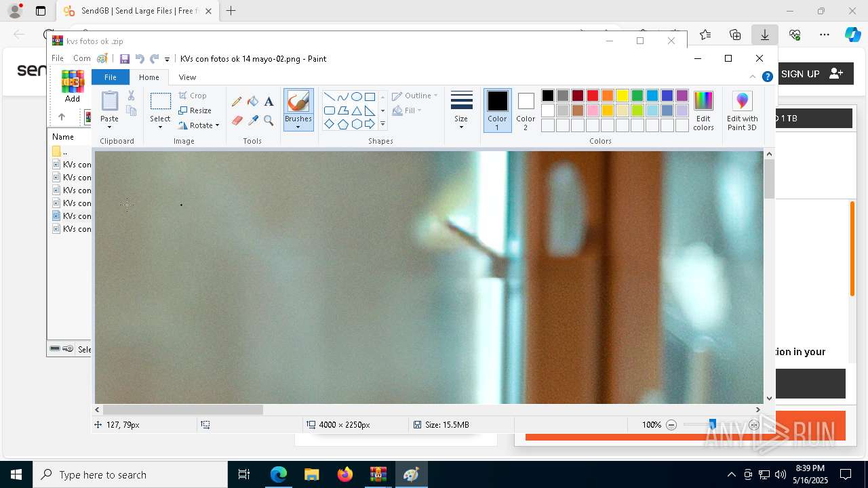This screenshot has height=488, width=868.
Task: Click the Paste clipboard icon
Action: tap(109, 101)
